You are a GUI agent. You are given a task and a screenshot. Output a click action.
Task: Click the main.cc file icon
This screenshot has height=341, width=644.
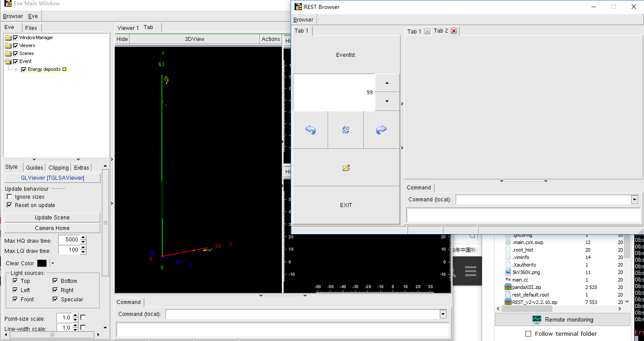tap(508, 280)
